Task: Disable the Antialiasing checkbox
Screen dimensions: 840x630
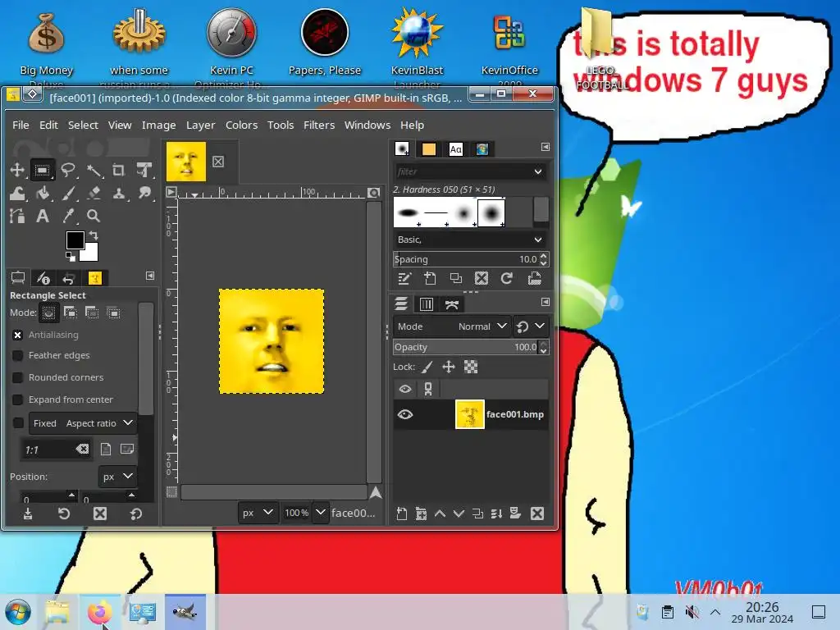Action: point(18,335)
